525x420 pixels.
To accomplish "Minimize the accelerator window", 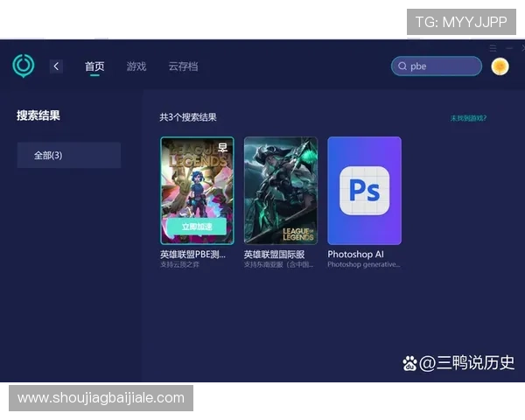I will click(509, 48).
